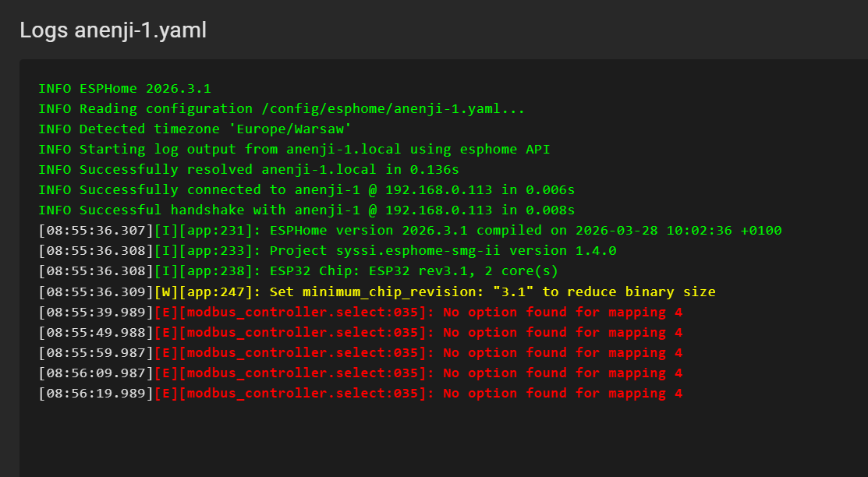Click the 08:55:59.987 modbus error line
The image size is (868, 477).
tap(360, 353)
